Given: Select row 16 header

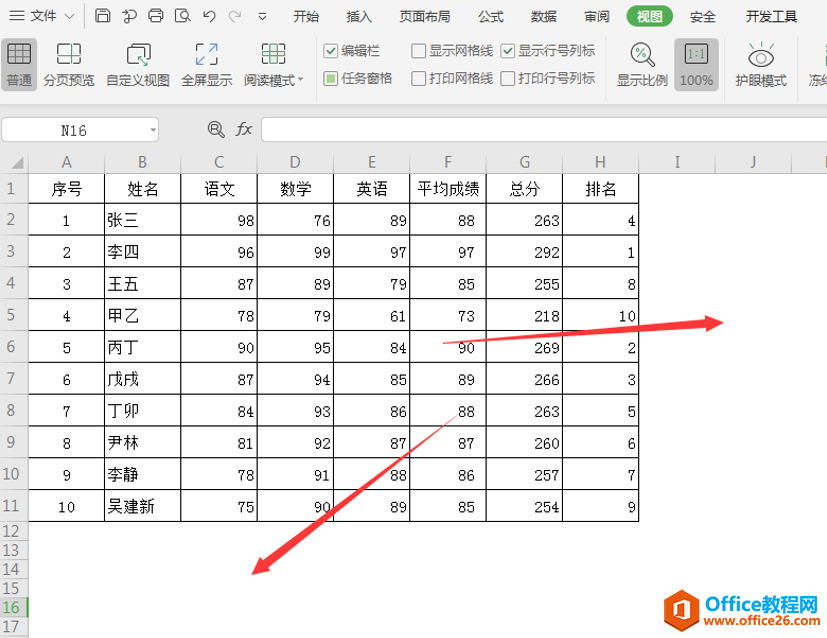Looking at the screenshot, I should click(14, 607).
